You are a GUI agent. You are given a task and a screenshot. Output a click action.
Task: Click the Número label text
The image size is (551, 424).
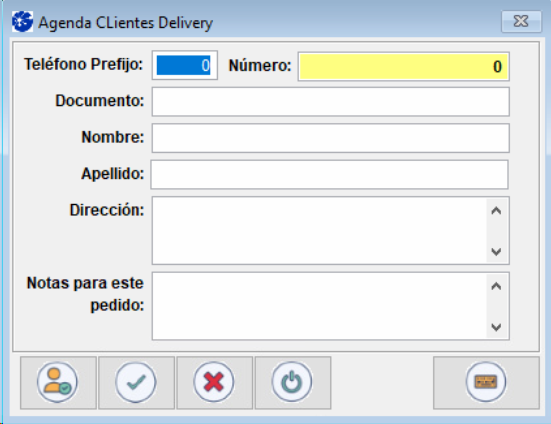coord(260,65)
